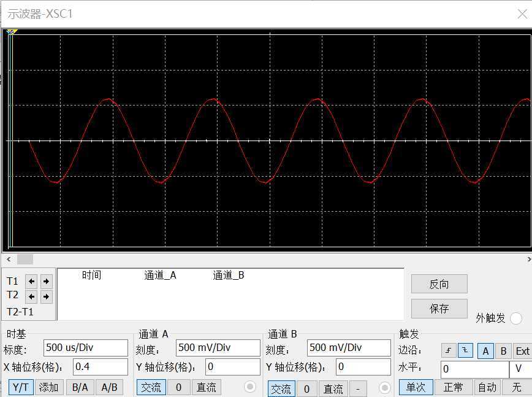532x397 pixels.
Task: Select rising edge trigger icon
Action: [x=449, y=350]
